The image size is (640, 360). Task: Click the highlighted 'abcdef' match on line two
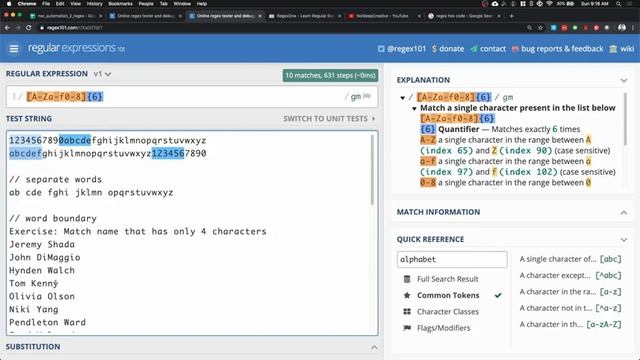(25, 153)
